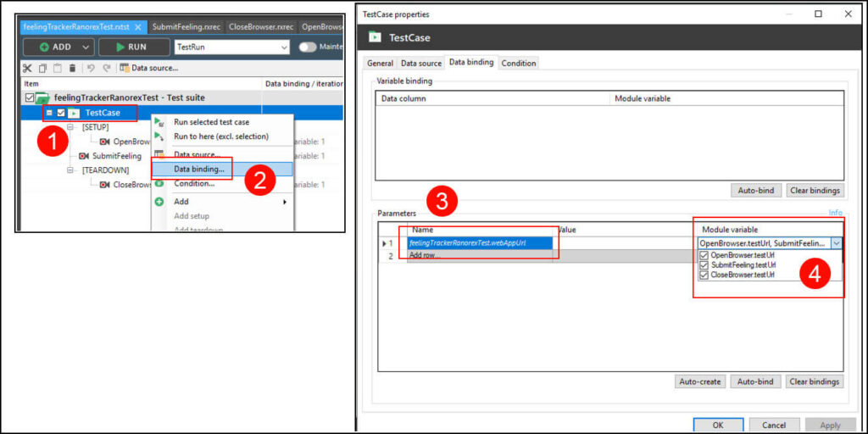This screenshot has height=434, width=868.
Task: Choose Run selected test case menu entry
Action: 211,122
